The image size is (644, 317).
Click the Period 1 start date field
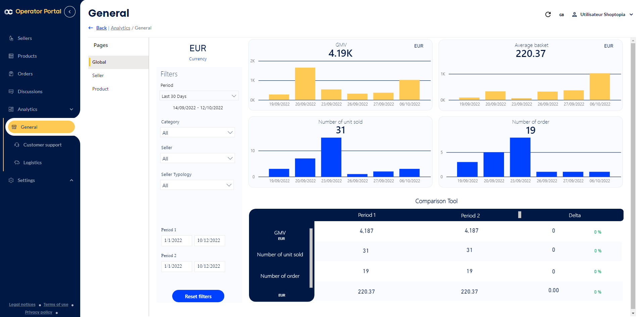tap(176, 240)
